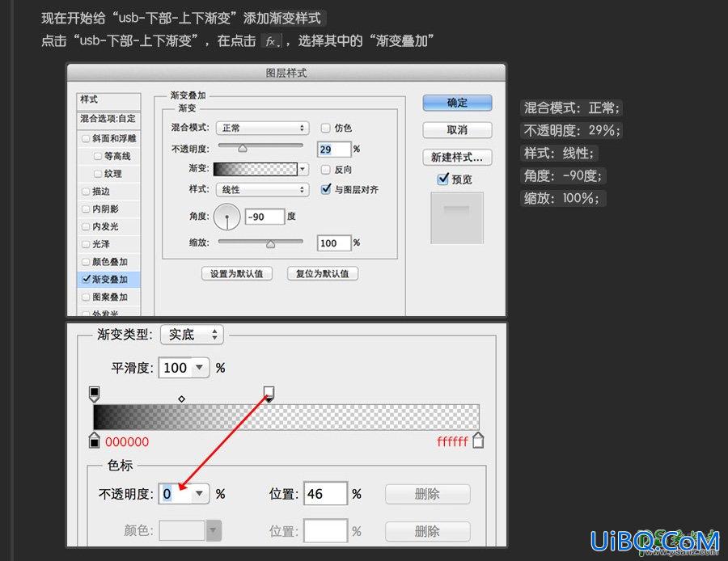The image size is (728, 561).
Task: Enable 等高线 checkbox
Action: [98, 156]
